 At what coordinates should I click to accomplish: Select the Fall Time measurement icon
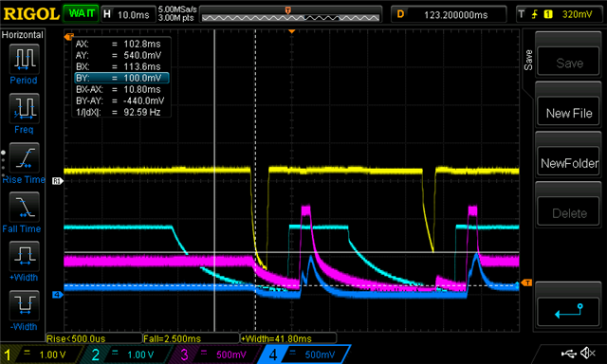click(24, 207)
